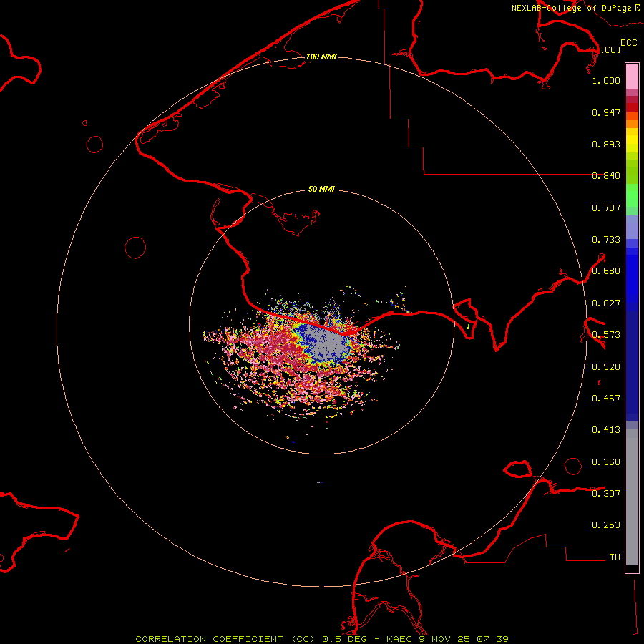Image resolution: width=644 pixels, height=644 pixels.
Task: Click the Correlation Coefficient KAEC caption
Action: [322, 639]
